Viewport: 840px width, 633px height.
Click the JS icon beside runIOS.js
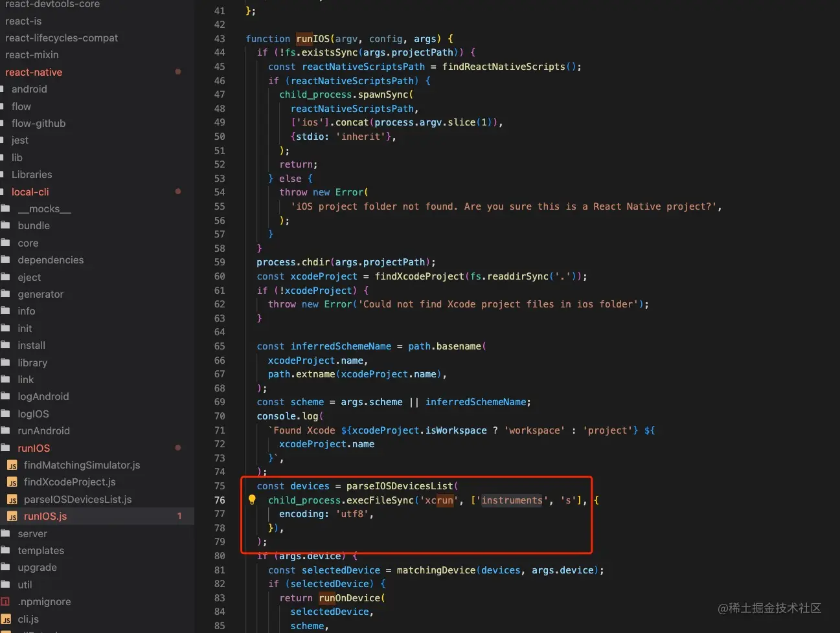click(x=12, y=516)
